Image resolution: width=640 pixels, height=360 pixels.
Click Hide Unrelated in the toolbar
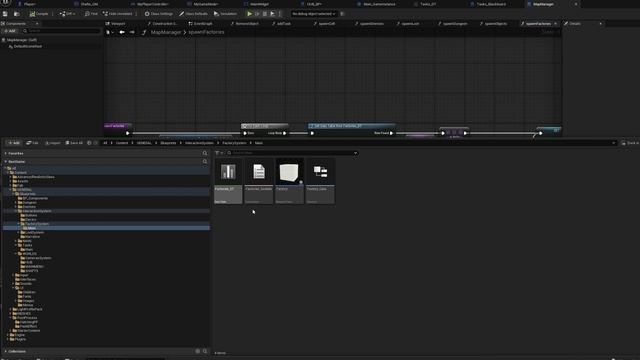[118, 14]
